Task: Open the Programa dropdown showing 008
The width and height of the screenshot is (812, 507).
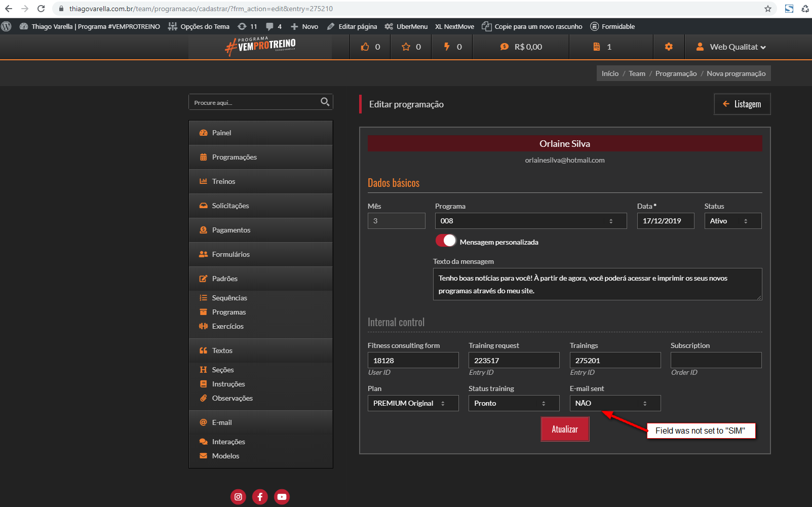Action: [x=530, y=221]
